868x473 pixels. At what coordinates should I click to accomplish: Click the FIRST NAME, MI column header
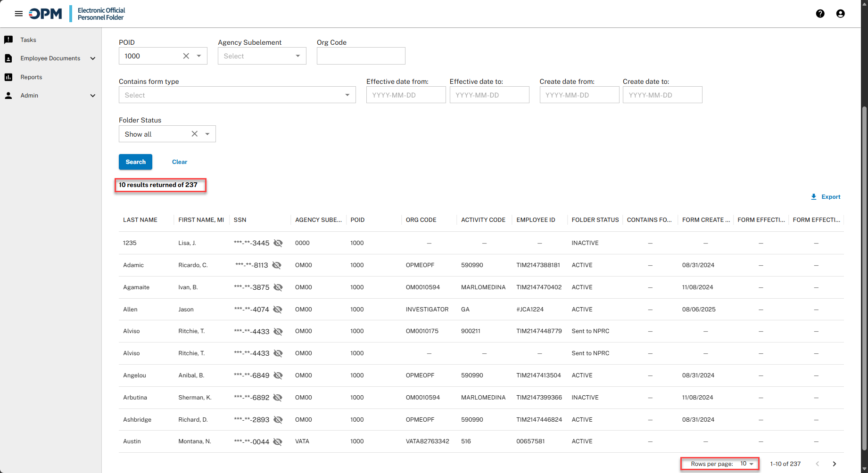click(201, 220)
